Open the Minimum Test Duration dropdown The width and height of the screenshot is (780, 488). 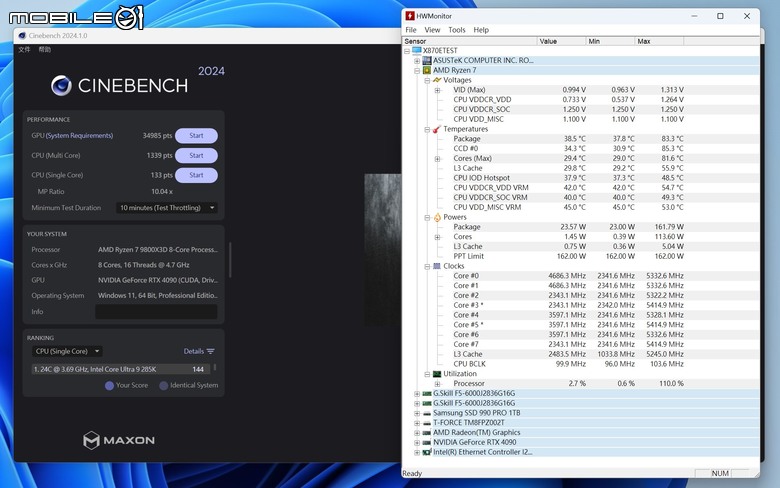(167, 208)
